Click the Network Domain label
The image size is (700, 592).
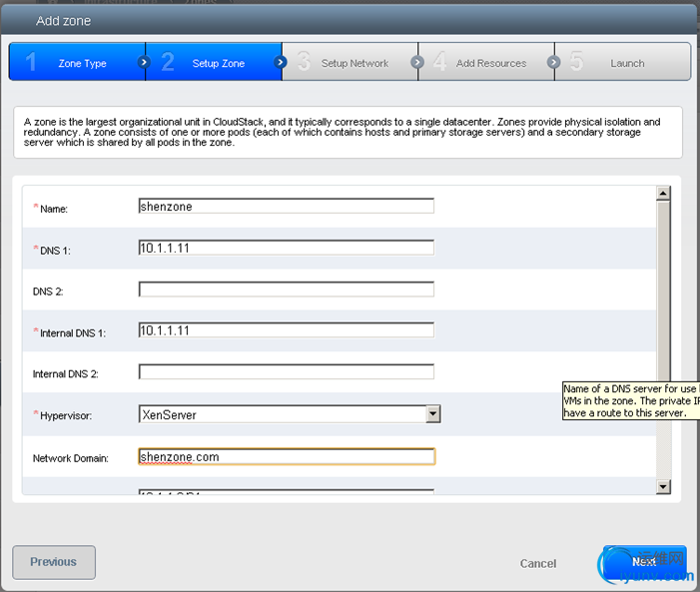(x=71, y=458)
